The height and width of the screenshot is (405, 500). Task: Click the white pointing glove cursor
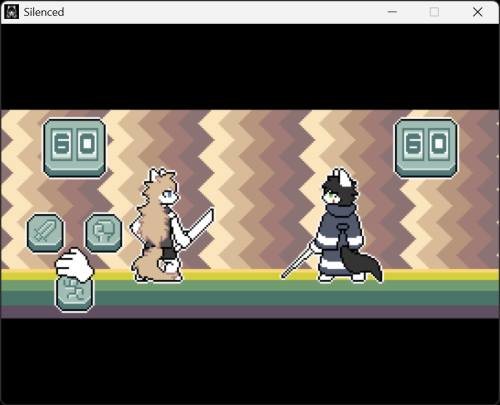click(x=74, y=265)
